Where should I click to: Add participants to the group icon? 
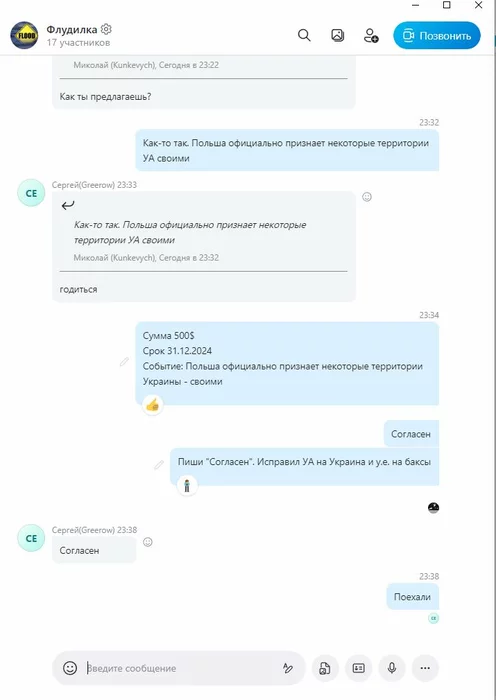coord(371,35)
